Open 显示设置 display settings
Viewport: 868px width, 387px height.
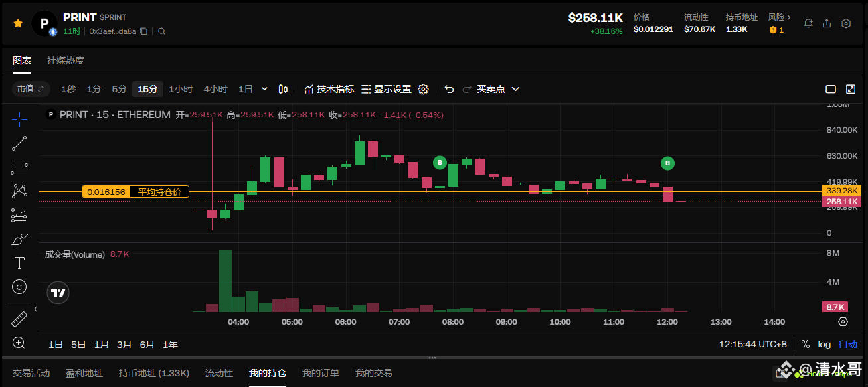click(387, 89)
